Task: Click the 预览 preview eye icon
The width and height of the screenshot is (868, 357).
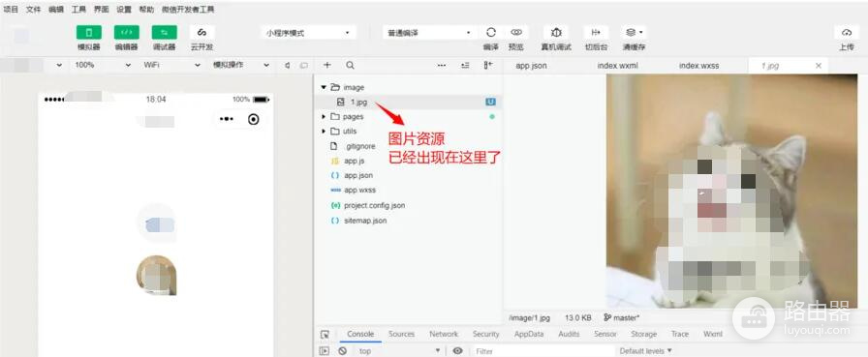Action: pyautogui.click(x=516, y=32)
